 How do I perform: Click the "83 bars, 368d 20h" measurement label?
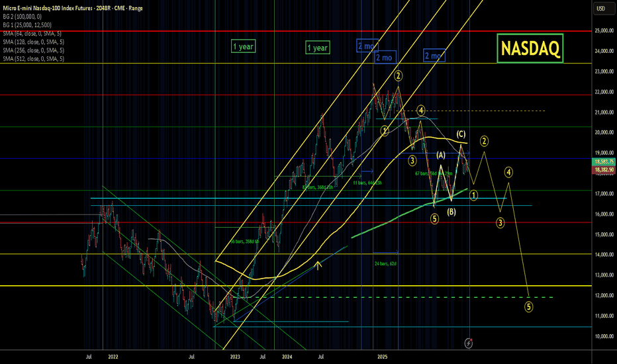pos(318,187)
